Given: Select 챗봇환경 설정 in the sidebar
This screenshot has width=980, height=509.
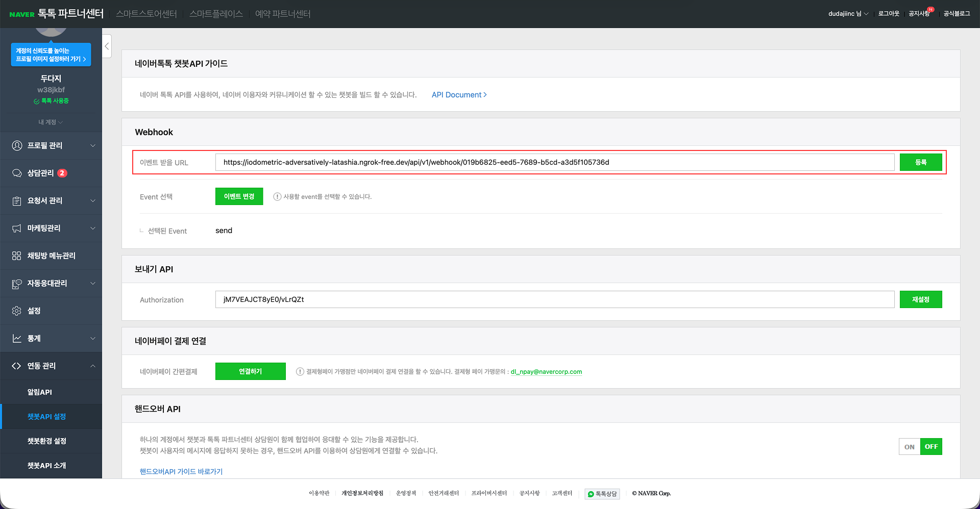Looking at the screenshot, I should click(x=46, y=441).
